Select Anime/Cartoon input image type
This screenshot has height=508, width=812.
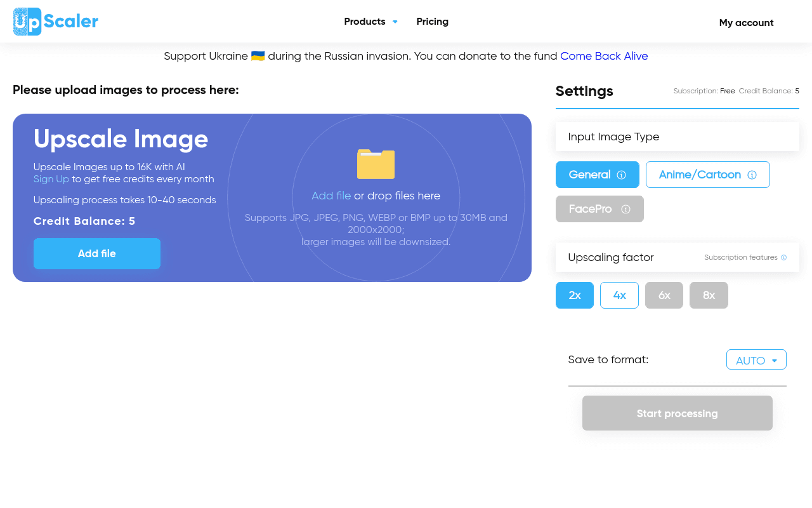pyautogui.click(x=708, y=175)
